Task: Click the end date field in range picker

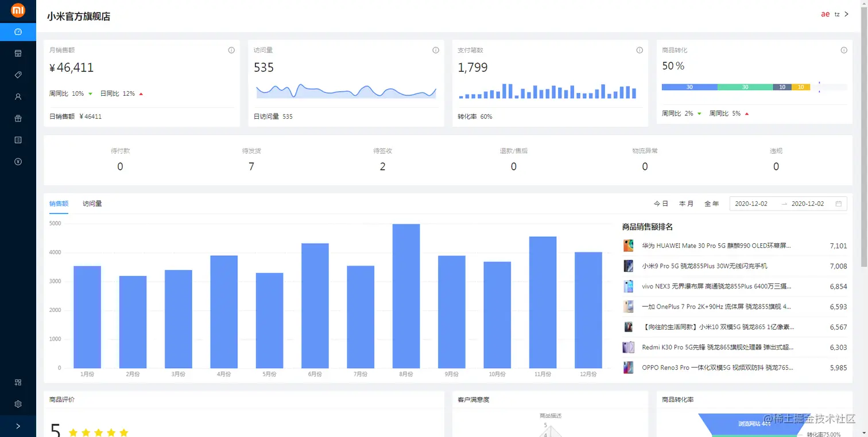Action: [x=808, y=204]
